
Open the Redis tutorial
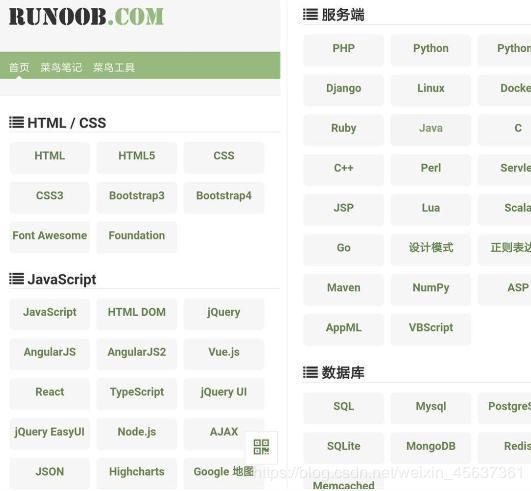click(x=505, y=447)
